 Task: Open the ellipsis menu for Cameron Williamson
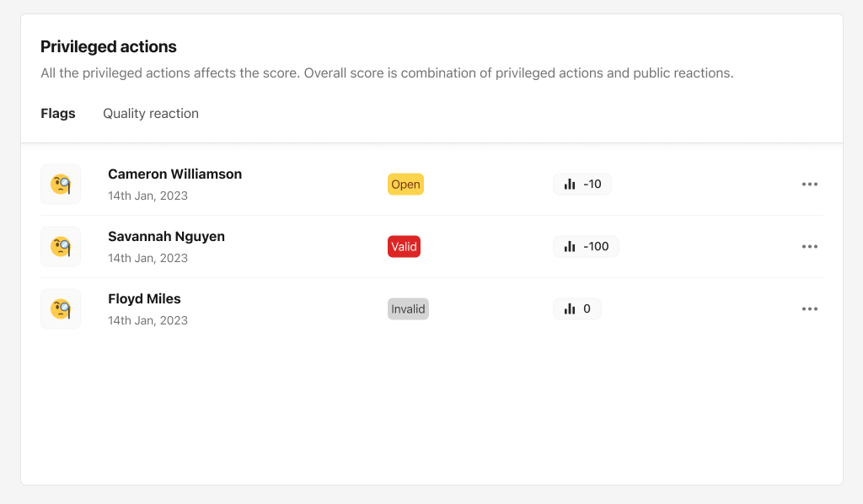(x=810, y=184)
